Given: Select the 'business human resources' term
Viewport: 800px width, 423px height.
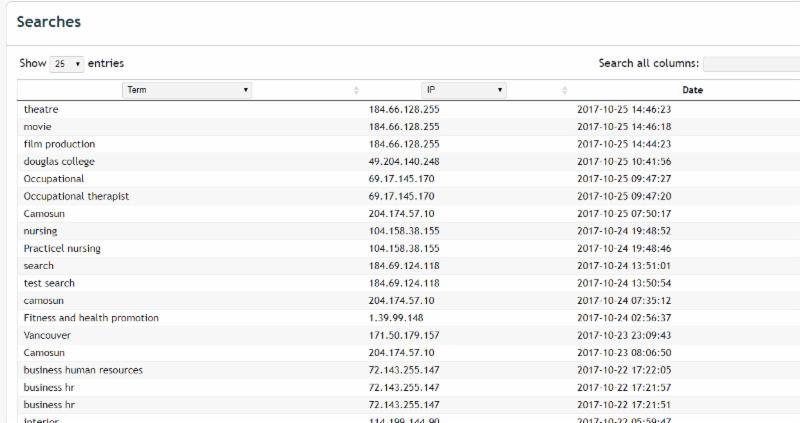Looking at the screenshot, I should click(83, 370).
